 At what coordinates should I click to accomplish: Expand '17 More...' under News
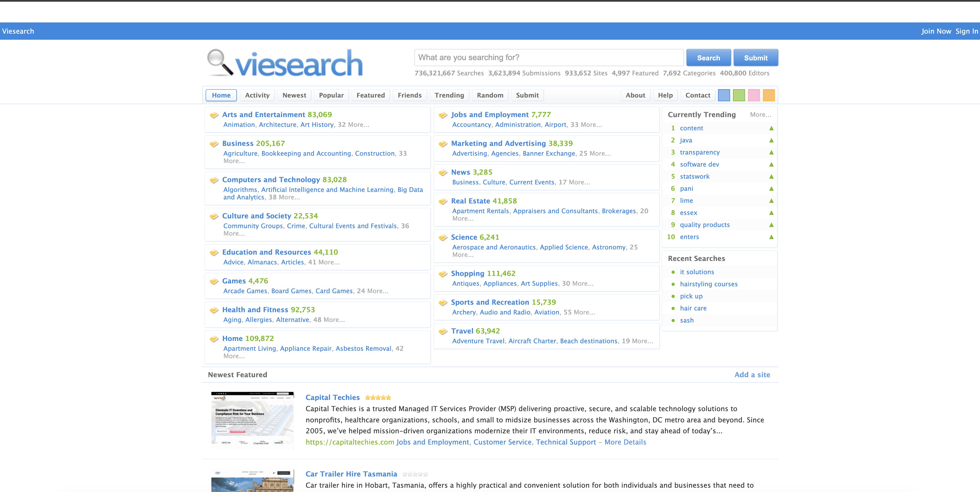click(574, 182)
